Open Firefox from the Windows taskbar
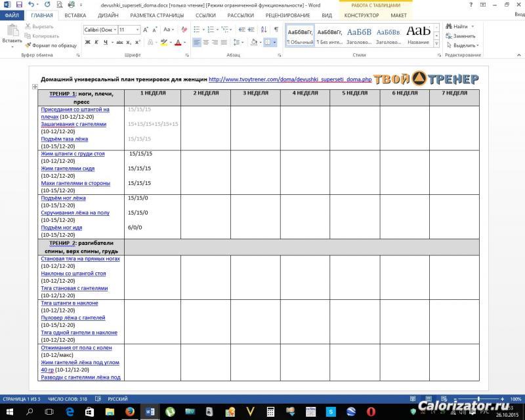 (129, 411)
